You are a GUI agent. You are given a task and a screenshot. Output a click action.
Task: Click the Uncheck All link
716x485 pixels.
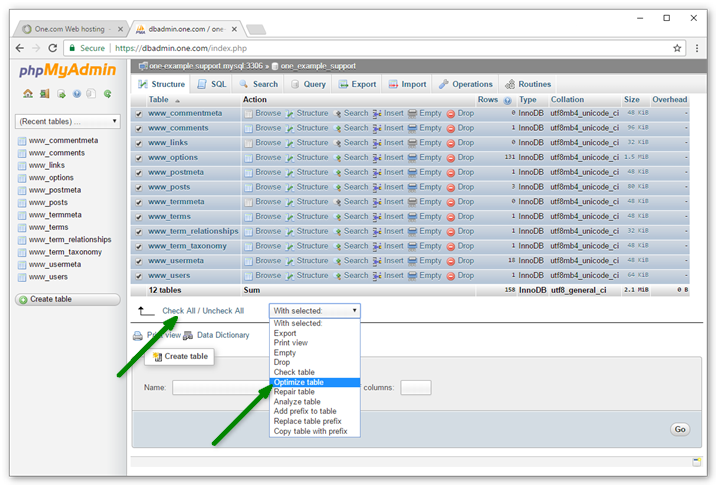[223, 311]
